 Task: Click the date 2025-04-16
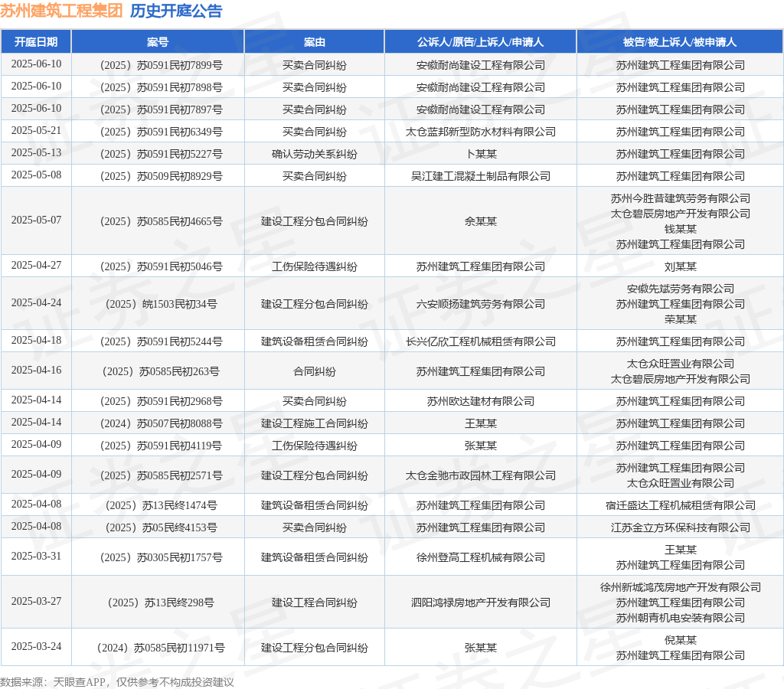(x=36, y=370)
